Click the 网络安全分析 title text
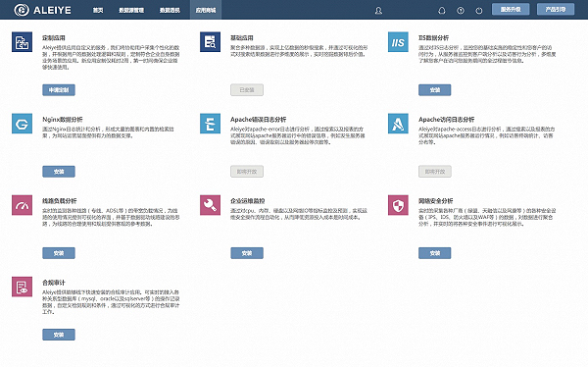Viewport: 588px width, 367px height. coord(436,201)
